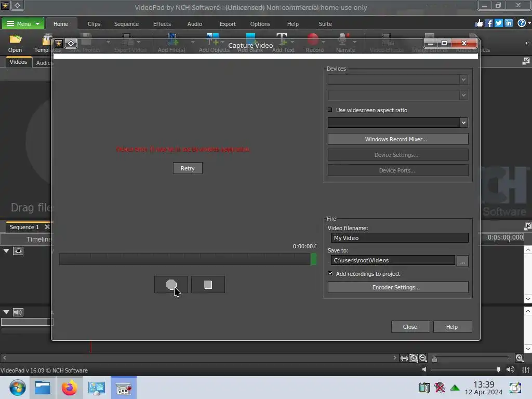Click the toolbar overflow chevron at right

click(527, 43)
